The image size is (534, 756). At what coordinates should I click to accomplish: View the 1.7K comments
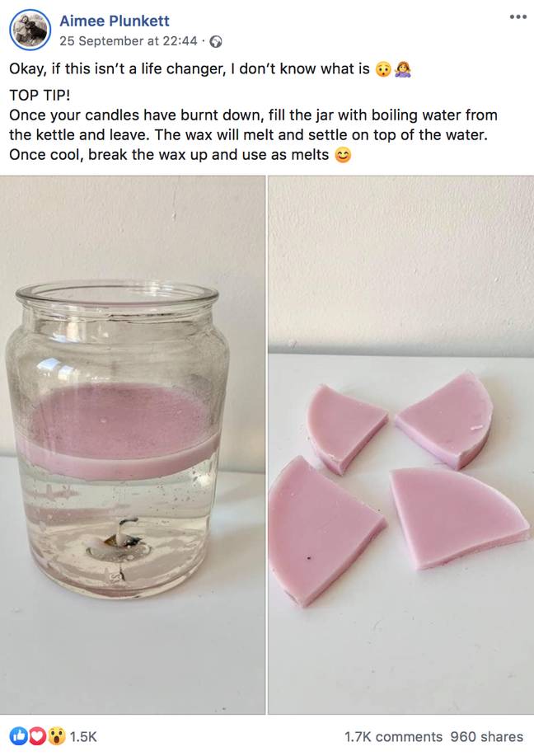393,737
